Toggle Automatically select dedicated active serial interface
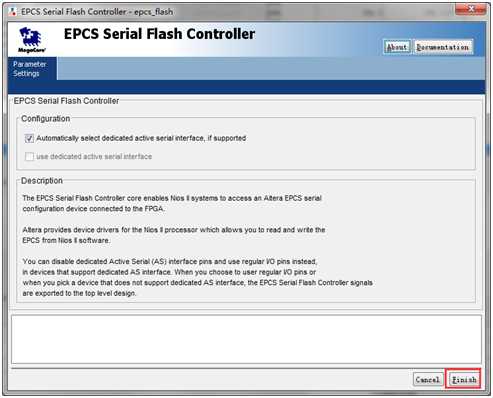493x398 pixels. point(29,138)
